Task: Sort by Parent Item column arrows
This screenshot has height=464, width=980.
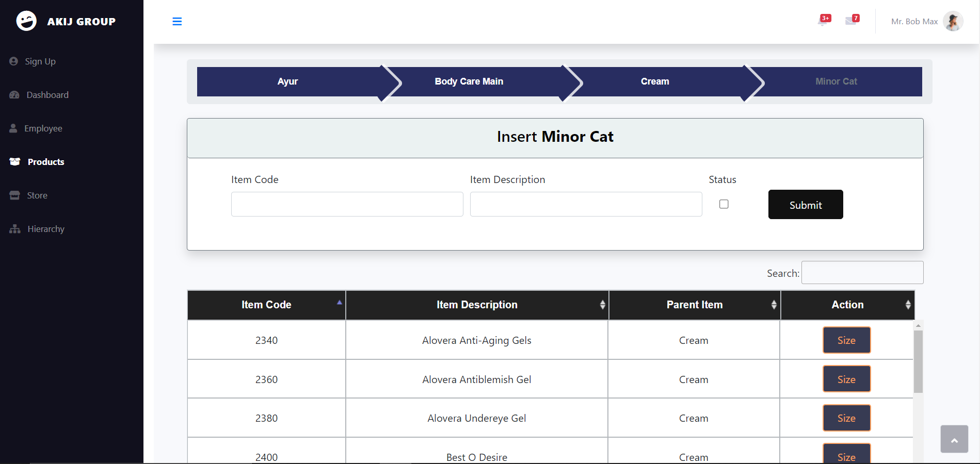Action: coord(774,305)
